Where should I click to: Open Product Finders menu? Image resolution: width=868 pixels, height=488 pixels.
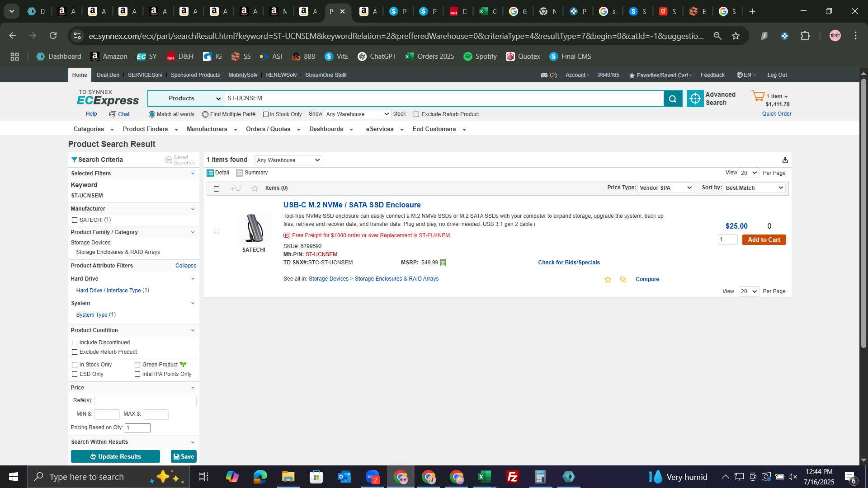pyautogui.click(x=150, y=129)
